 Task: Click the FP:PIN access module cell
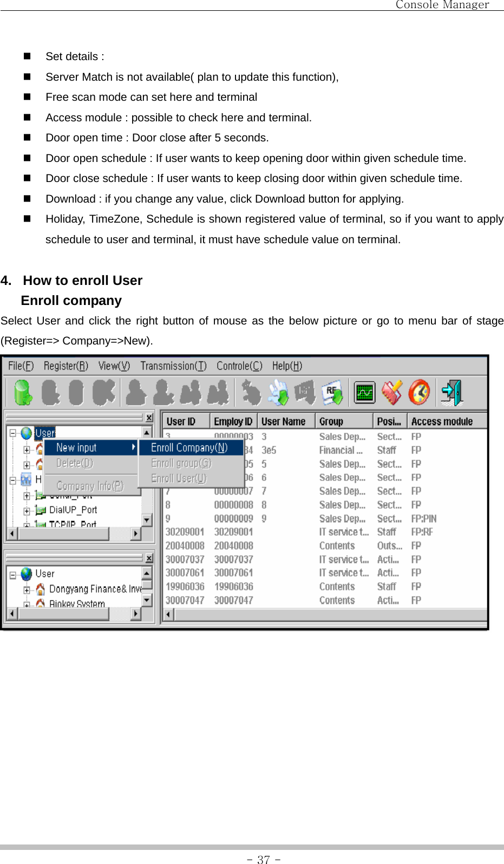click(424, 518)
